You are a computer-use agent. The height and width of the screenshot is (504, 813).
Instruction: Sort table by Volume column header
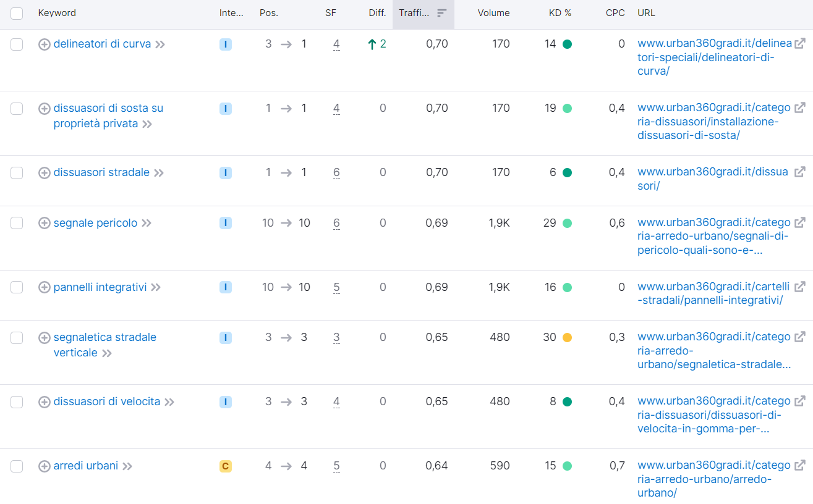tap(493, 13)
